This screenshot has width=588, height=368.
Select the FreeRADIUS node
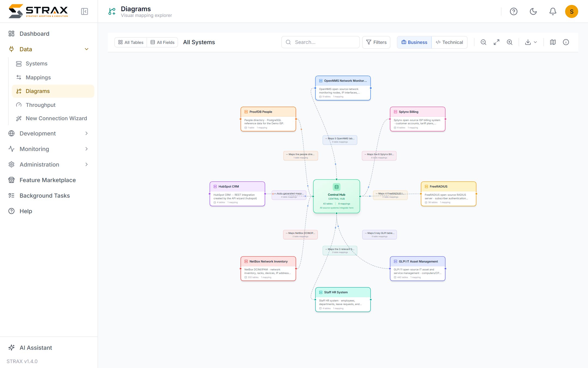point(448,194)
